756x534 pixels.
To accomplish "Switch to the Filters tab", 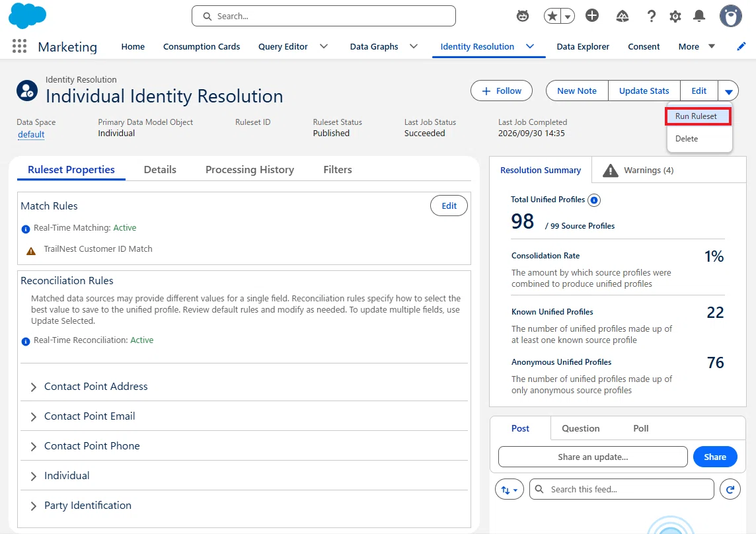I will [x=338, y=170].
